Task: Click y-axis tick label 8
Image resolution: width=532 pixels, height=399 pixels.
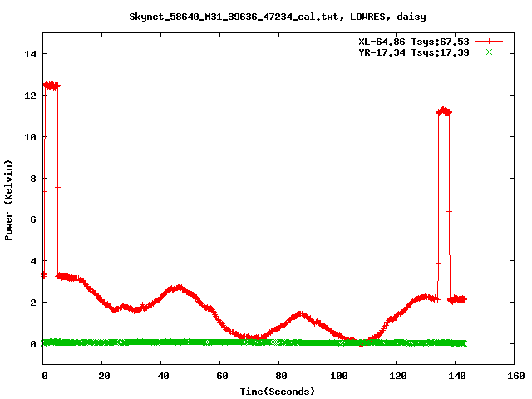Action: (x=33, y=179)
